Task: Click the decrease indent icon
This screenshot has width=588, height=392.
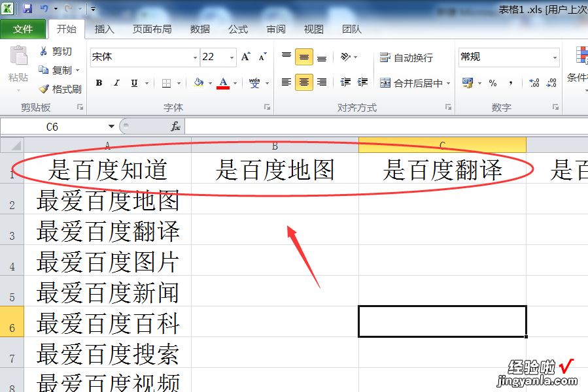Action: point(345,82)
